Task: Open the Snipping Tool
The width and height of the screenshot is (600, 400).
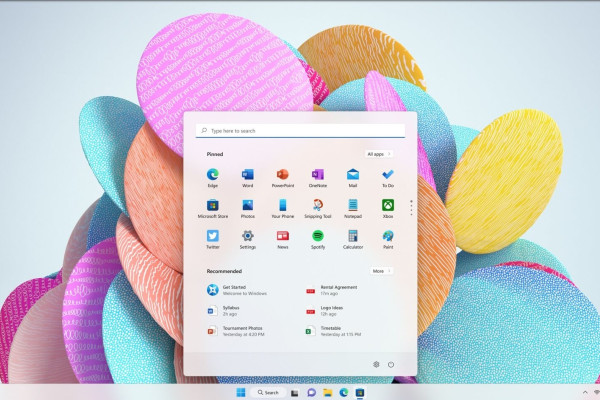Action: [318, 209]
